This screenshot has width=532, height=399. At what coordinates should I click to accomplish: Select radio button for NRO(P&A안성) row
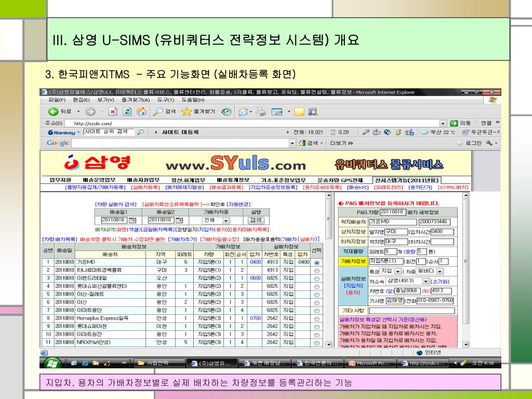pyautogui.click(x=316, y=343)
